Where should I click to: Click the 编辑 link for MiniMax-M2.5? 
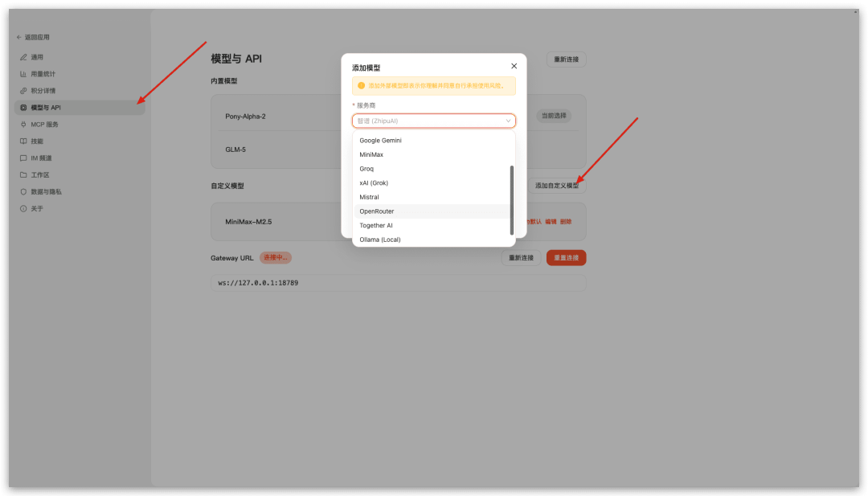click(551, 222)
